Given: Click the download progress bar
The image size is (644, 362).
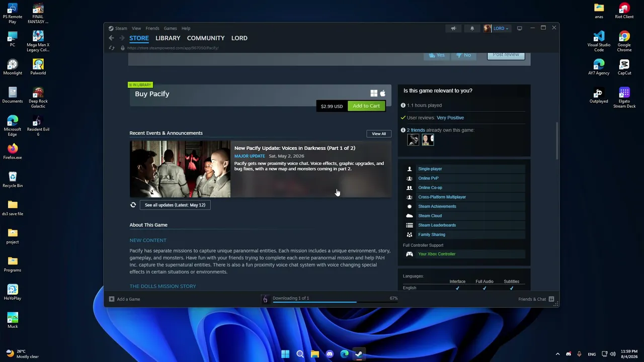Looking at the screenshot, I should [x=335, y=302].
